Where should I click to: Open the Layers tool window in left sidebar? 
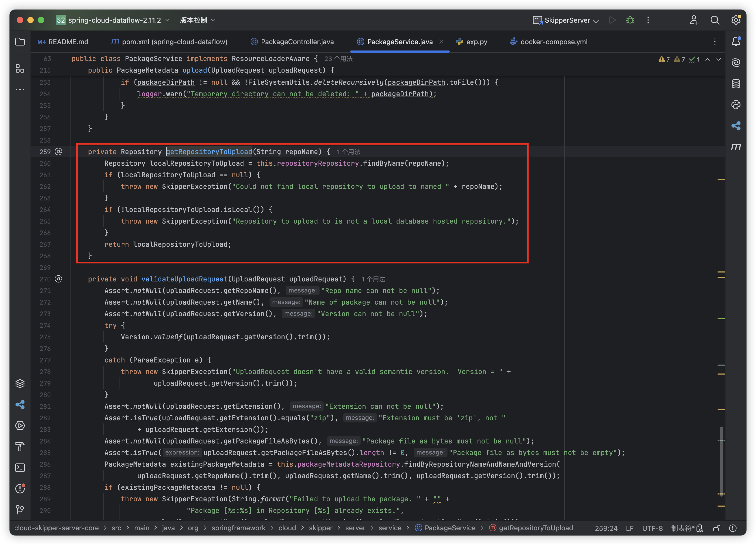[x=20, y=383]
